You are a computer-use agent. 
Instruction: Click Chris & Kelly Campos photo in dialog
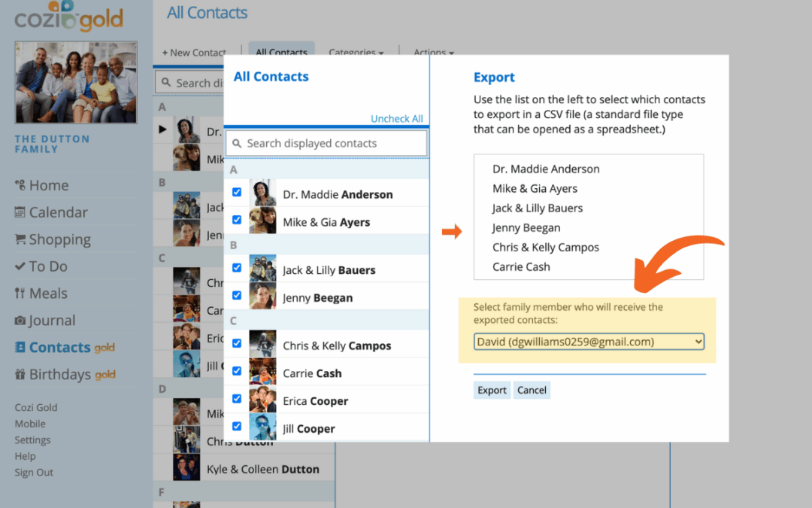pos(262,344)
